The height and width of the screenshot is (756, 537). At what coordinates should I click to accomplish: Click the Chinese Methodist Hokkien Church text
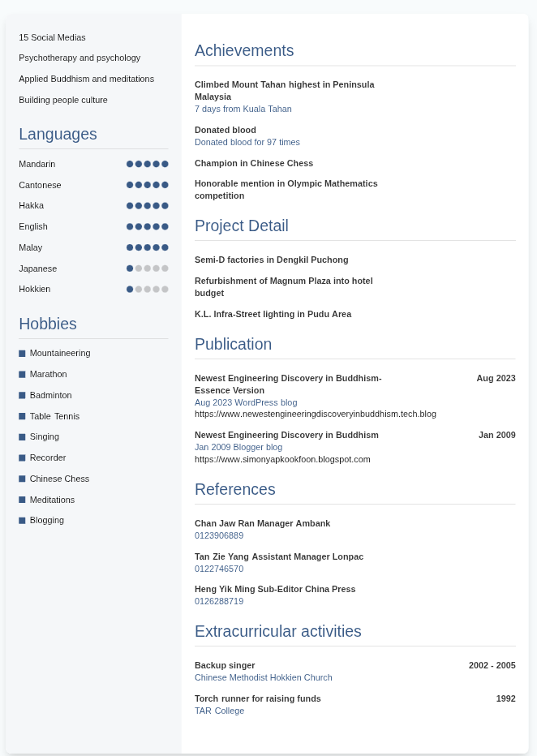(263, 678)
